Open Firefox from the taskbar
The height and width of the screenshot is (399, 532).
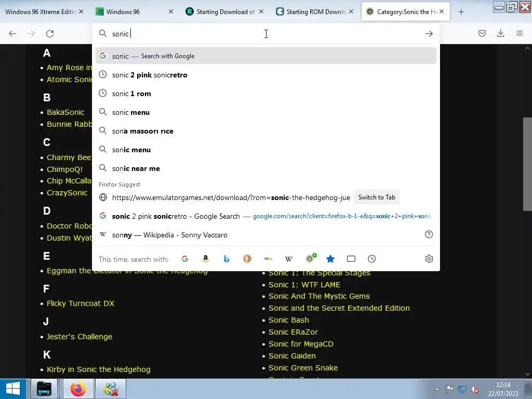pos(78,389)
